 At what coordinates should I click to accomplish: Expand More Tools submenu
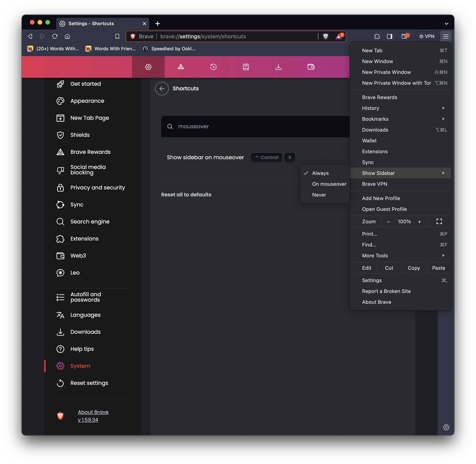[x=400, y=255]
